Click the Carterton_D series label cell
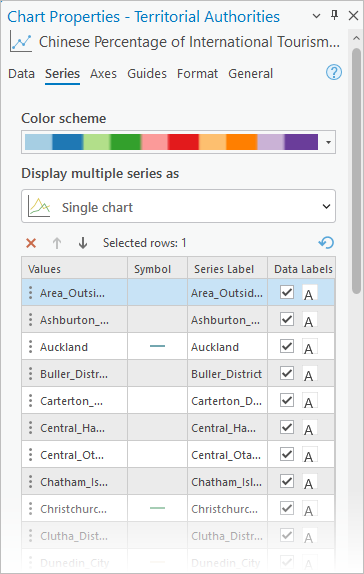Viewport: 364px width, 574px height. coord(227,401)
